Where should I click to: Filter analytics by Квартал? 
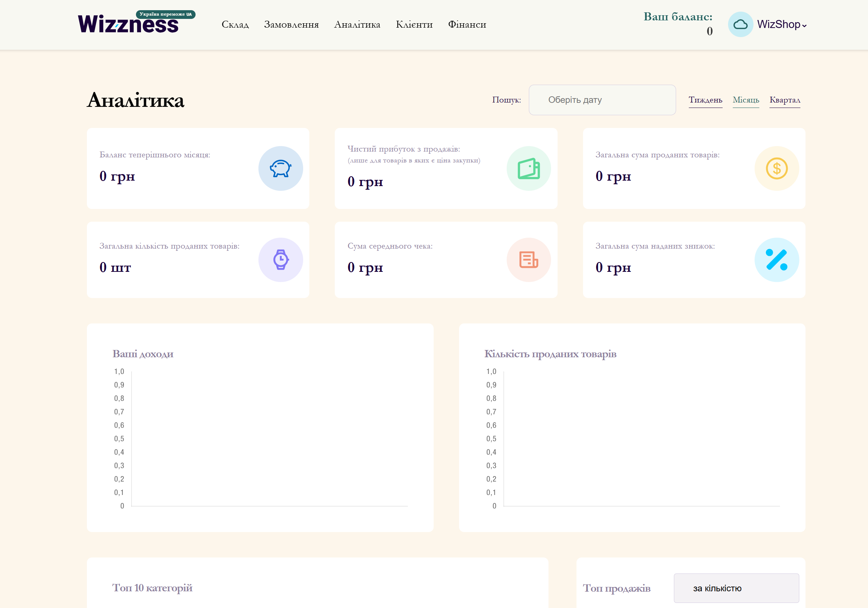click(x=784, y=100)
